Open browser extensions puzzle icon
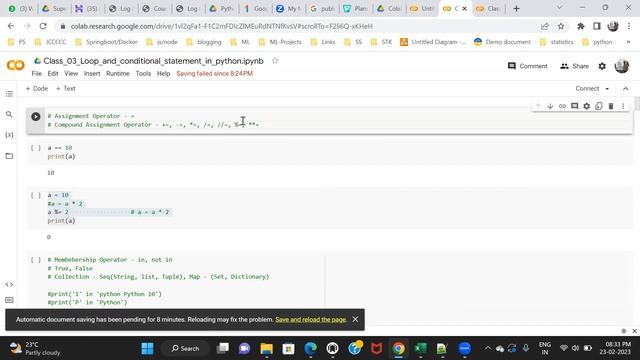 (x=580, y=26)
